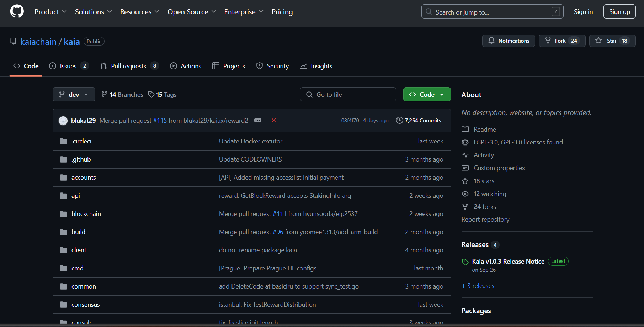Star the kaia repository

pos(612,41)
